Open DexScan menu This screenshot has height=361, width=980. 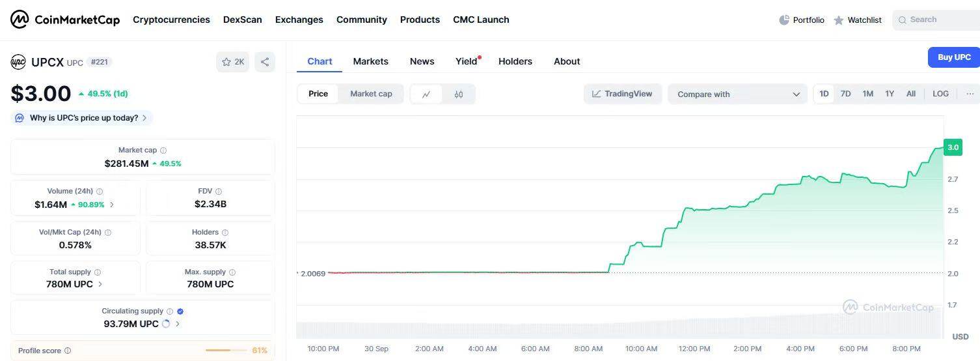click(242, 20)
